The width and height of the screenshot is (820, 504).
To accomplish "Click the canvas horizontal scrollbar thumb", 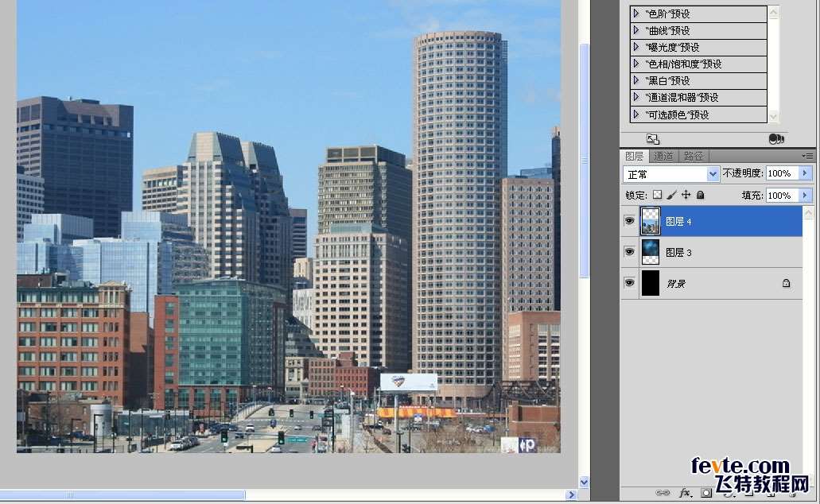I will coord(122,494).
